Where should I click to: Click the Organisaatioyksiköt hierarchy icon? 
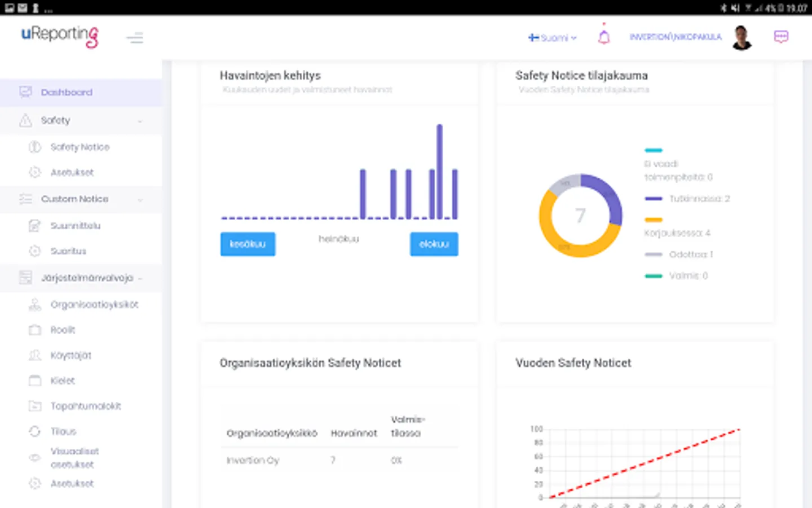pyautogui.click(x=35, y=305)
